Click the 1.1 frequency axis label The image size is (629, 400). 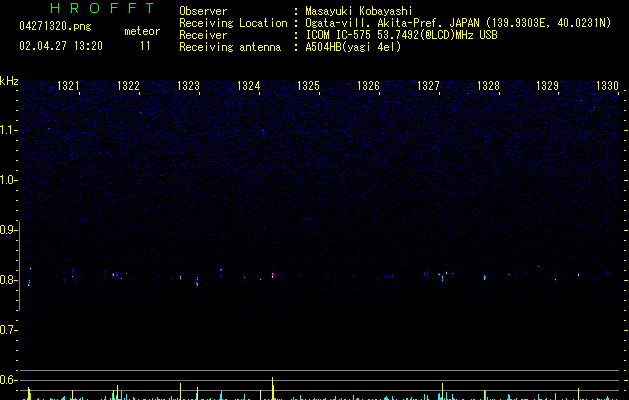[x=8, y=130]
